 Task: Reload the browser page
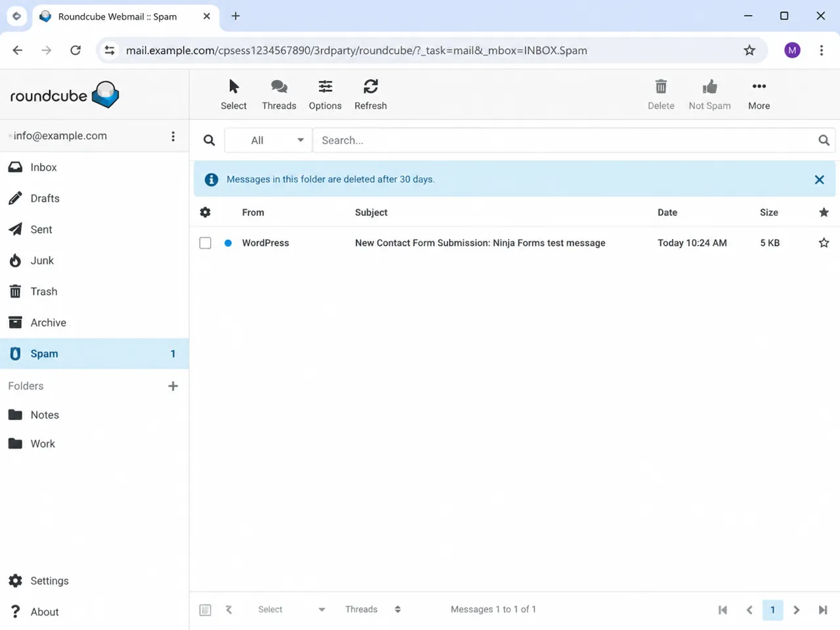pos(75,51)
